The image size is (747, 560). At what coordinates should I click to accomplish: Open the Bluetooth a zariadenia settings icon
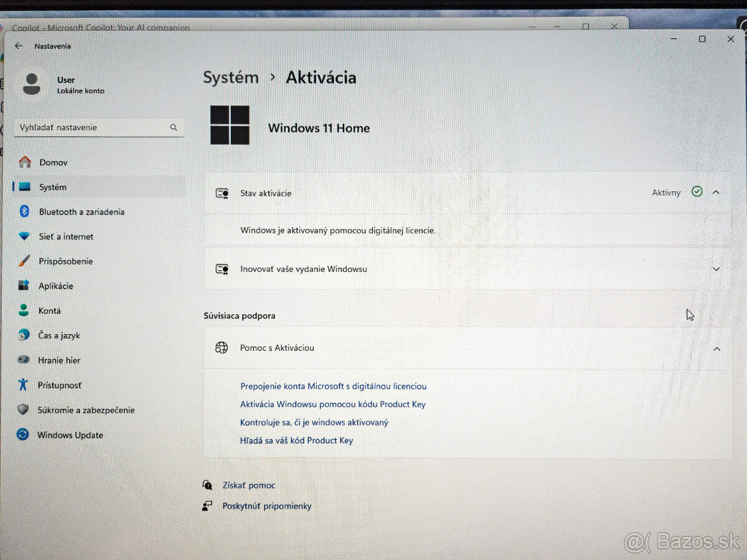24,212
